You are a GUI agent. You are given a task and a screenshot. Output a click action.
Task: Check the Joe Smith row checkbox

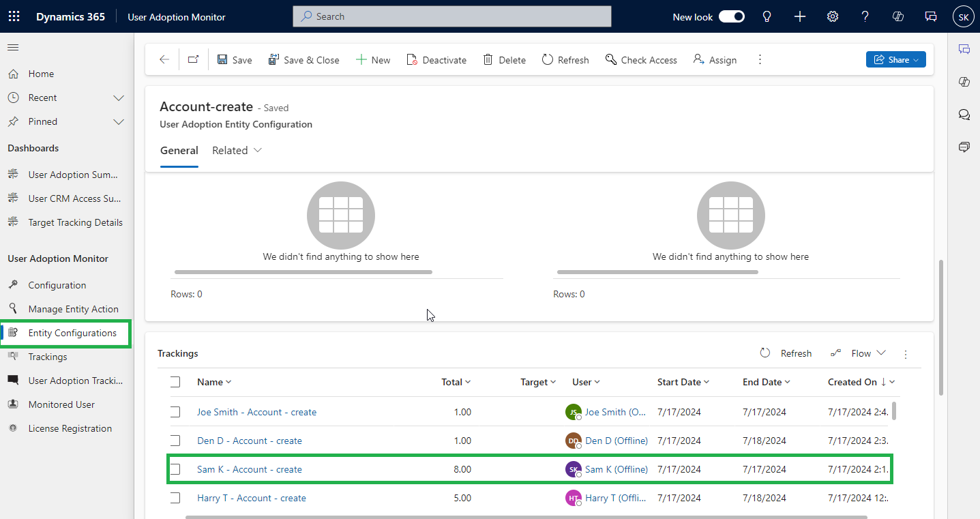click(175, 412)
